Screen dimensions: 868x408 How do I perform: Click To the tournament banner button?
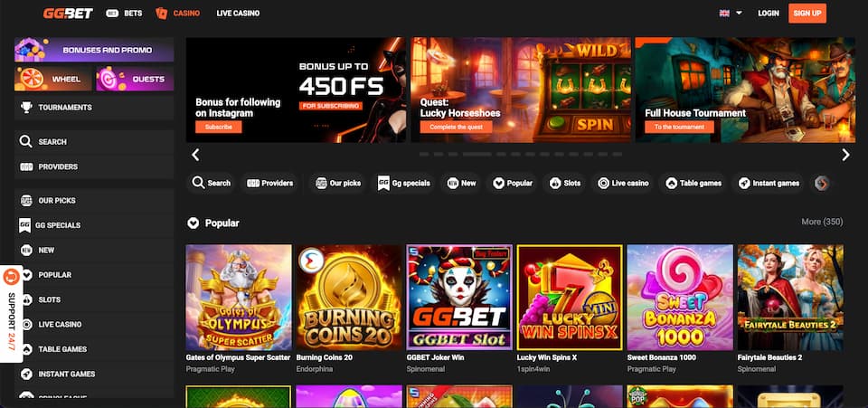679,128
